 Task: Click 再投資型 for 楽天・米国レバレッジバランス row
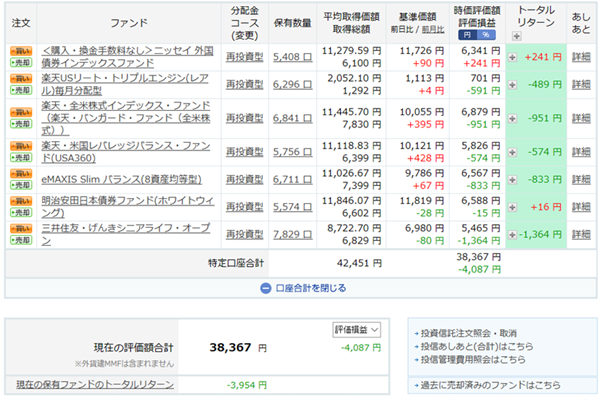pos(244,152)
